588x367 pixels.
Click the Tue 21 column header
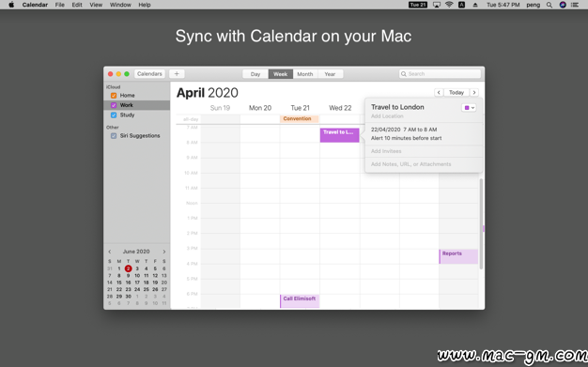(300, 108)
